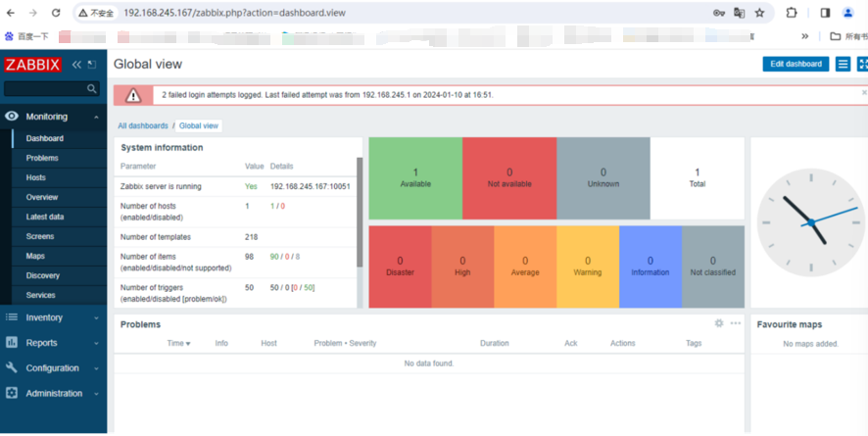Open the All dashboards breadcrumb link
This screenshot has height=436, width=868.
143,125
